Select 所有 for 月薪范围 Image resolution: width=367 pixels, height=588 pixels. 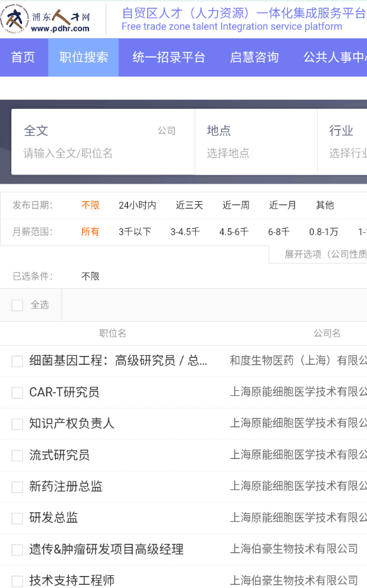click(x=90, y=232)
